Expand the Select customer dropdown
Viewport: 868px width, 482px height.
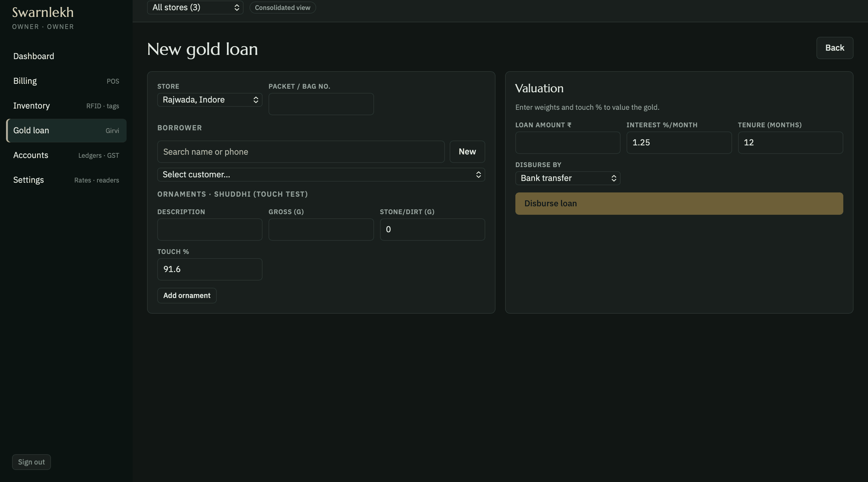(321, 175)
